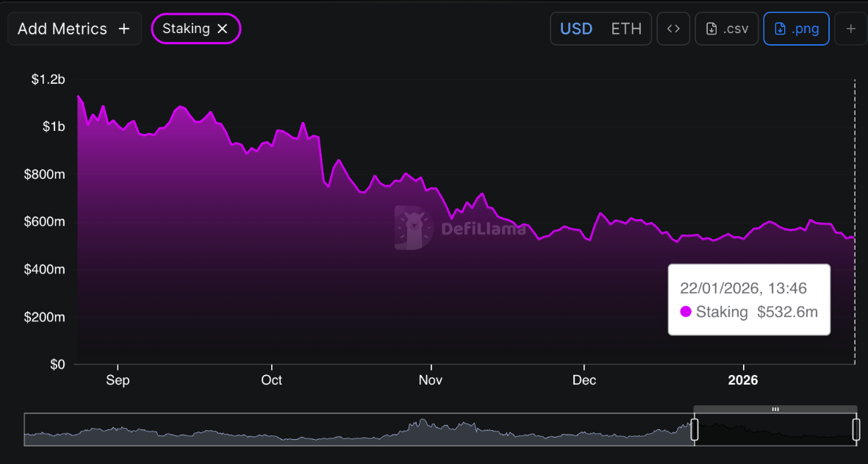Image resolution: width=868 pixels, height=464 pixels.
Task: Remove the Staking metric with its X
Action: pyautogui.click(x=223, y=29)
